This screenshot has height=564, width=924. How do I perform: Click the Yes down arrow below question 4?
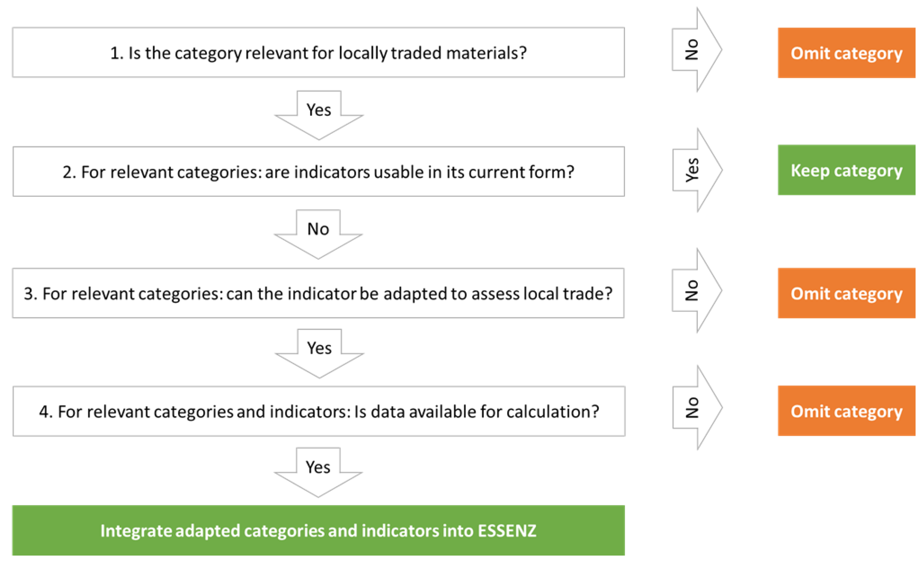click(x=318, y=471)
